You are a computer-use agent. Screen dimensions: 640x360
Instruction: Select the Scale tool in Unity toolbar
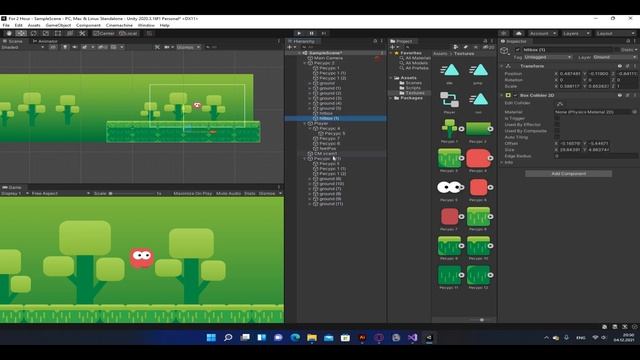point(46,33)
